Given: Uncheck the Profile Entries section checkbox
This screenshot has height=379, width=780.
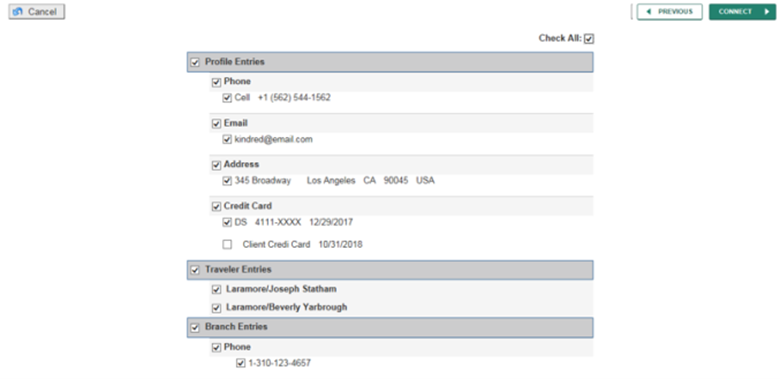Looking at the screenshot, I should coord(195,63).
